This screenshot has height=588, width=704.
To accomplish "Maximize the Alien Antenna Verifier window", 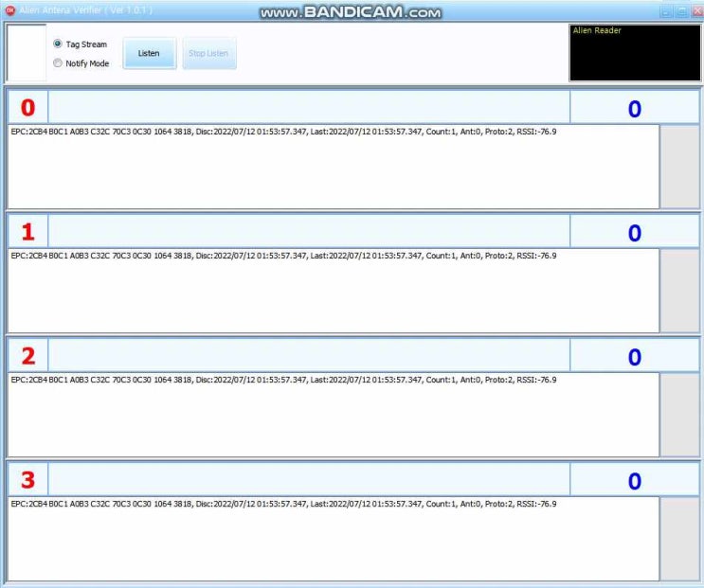I will [x=679, y=10].
